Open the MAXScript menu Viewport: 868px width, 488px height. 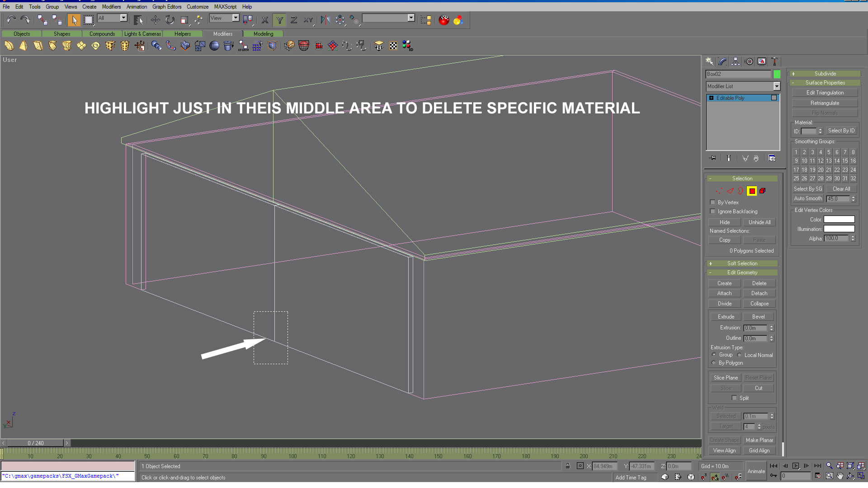pyautogui.click(x=225, y=7)
